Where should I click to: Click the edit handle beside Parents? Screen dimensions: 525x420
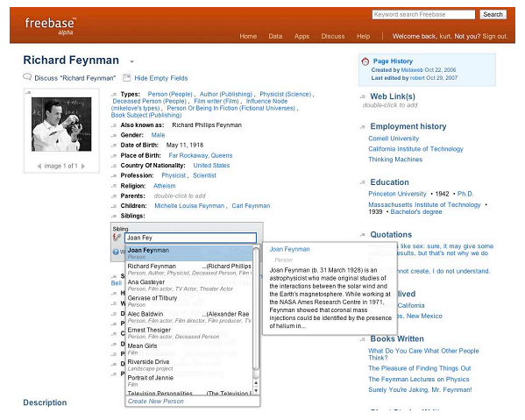pos(114,196)
